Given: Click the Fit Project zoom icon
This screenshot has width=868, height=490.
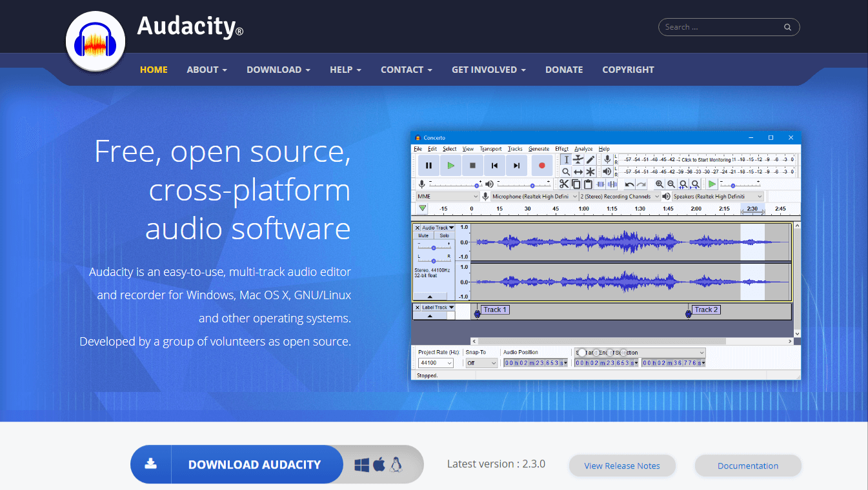Looking at the screenshot, I should pos(695,184).
